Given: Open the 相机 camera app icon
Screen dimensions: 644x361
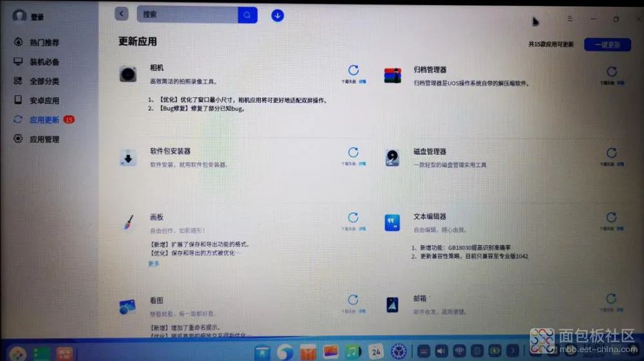Looking at the screenshot, I should [128, 74].
